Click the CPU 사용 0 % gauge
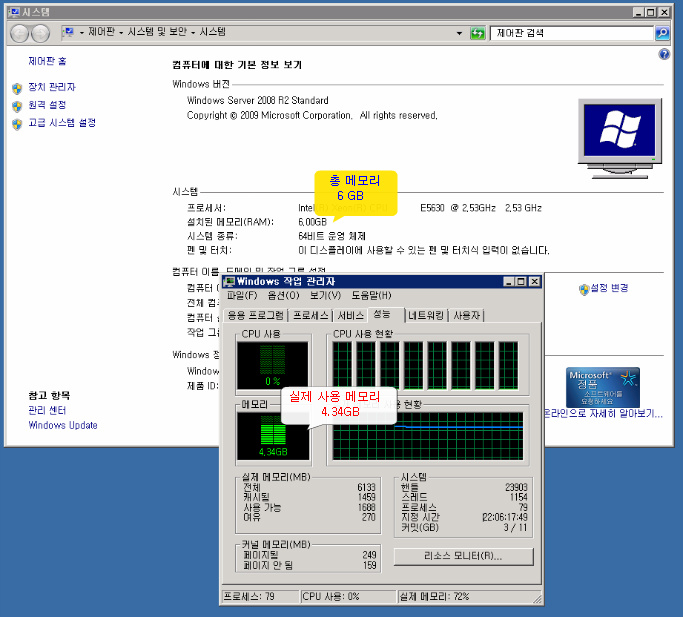Viewport: 683px width, 617px height. (x=273, y=365)
